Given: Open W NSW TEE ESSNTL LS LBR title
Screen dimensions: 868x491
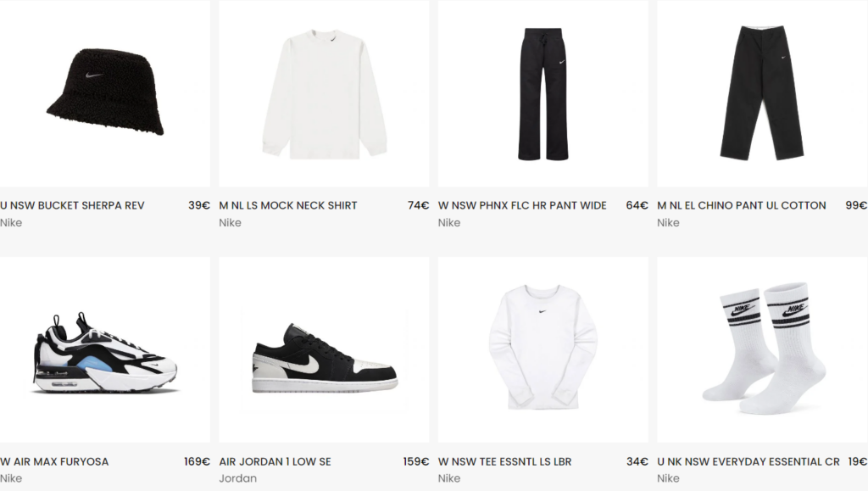Looking at the screenshot, I should 505,461.
